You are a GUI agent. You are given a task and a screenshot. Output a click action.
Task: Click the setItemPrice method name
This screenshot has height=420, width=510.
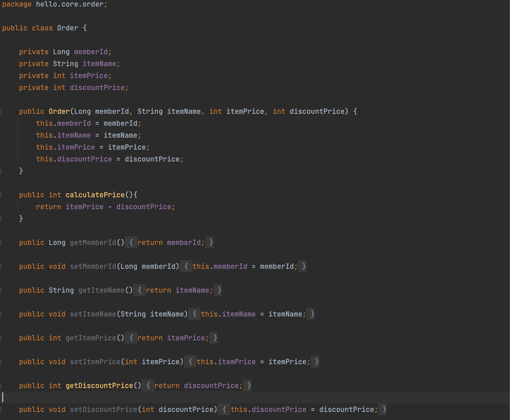tap(95, 362)
